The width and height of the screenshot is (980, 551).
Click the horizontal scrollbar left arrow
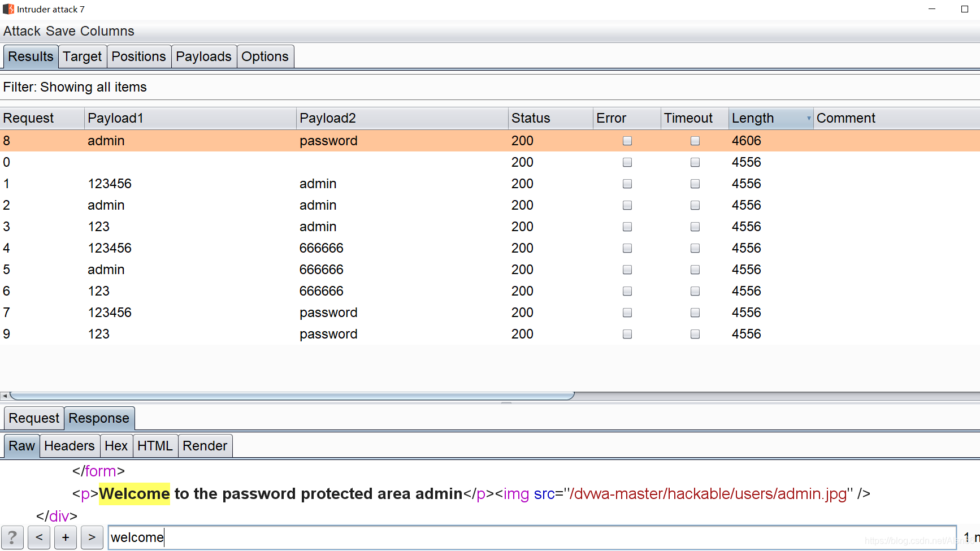(x=5, y=396)
